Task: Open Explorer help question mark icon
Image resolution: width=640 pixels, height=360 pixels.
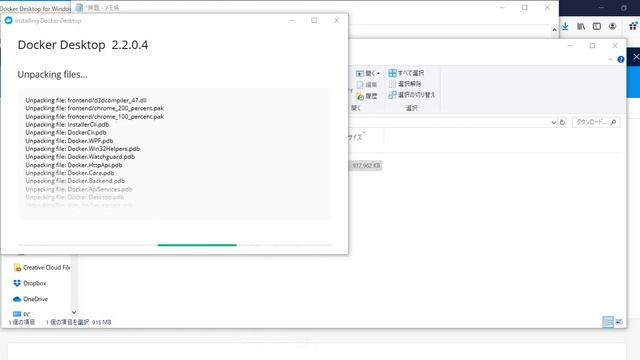Action: point(621,60)
